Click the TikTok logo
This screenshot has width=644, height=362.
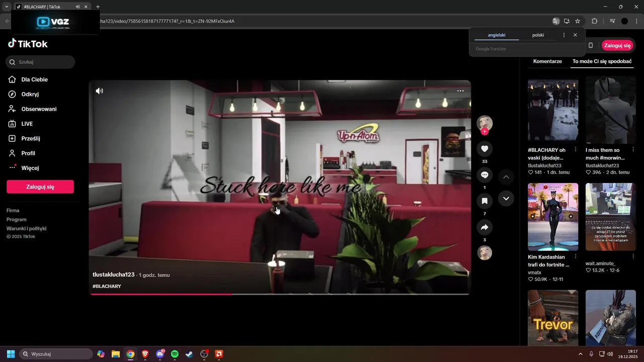pos(28,44)
